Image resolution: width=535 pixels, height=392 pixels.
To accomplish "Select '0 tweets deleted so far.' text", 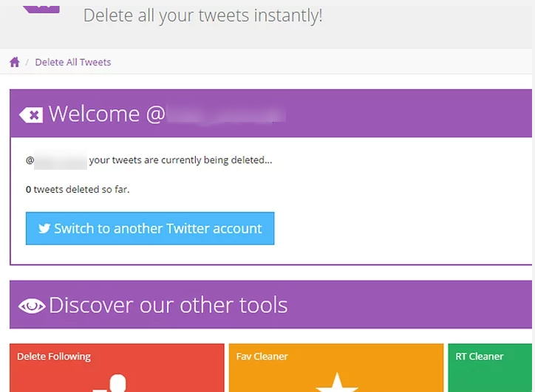I will 78,190.
